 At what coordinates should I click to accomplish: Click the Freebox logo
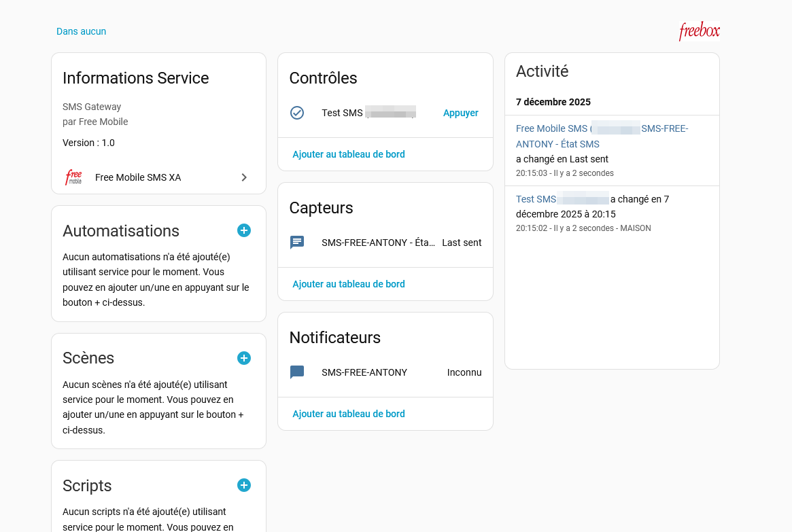(x=699, y=31)
